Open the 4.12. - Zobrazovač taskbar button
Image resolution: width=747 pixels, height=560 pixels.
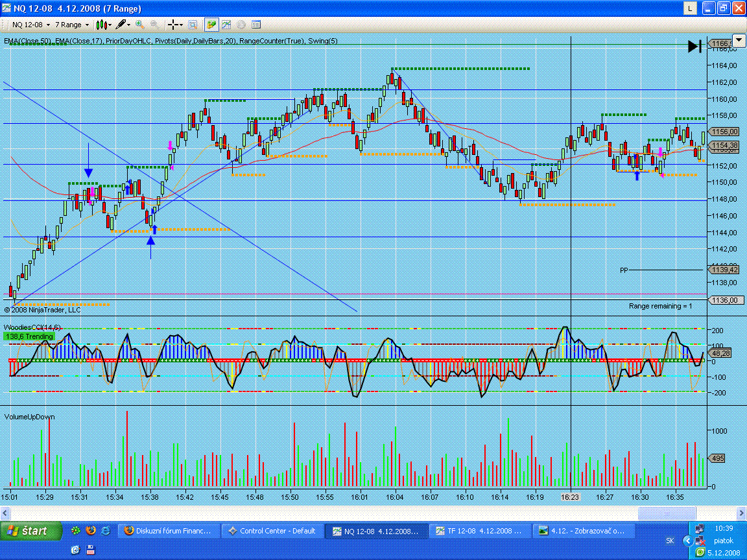584,531
